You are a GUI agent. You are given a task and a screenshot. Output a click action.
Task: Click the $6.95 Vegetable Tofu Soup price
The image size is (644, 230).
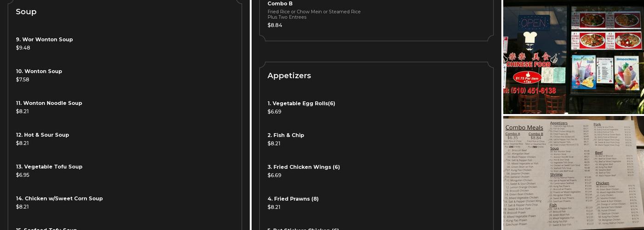[23, 175]
